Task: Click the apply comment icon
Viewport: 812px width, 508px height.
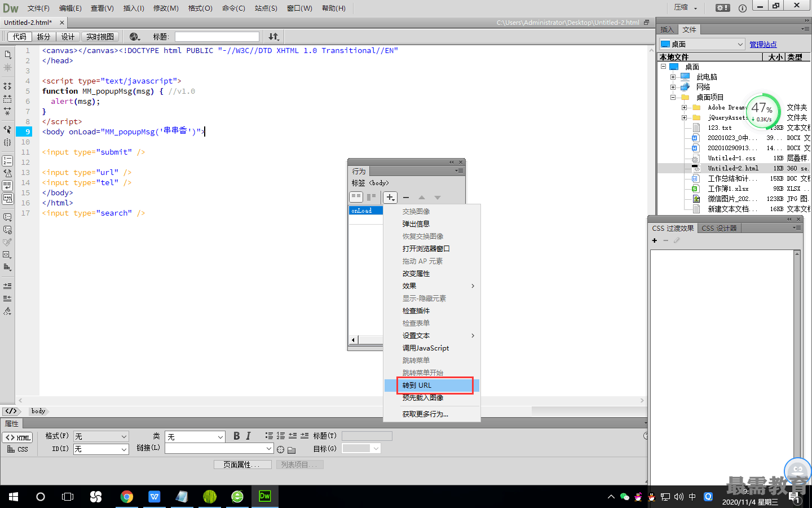Action: coord(7,217)
